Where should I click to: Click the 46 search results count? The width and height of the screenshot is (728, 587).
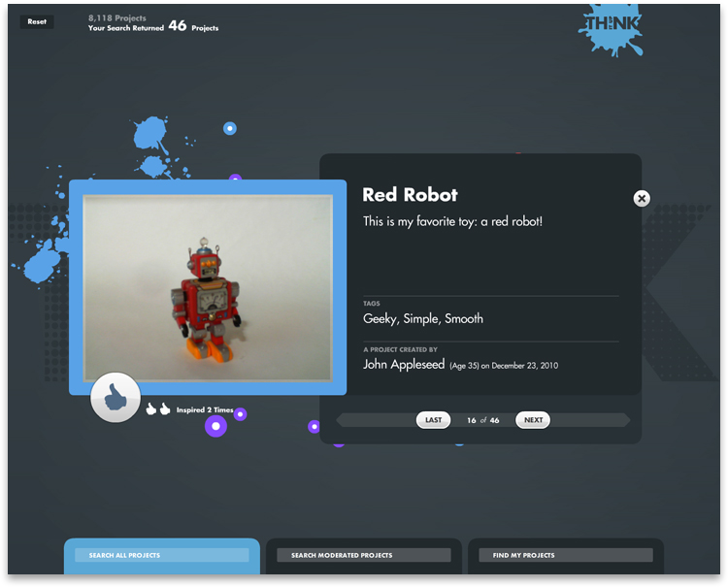(178, 26)
